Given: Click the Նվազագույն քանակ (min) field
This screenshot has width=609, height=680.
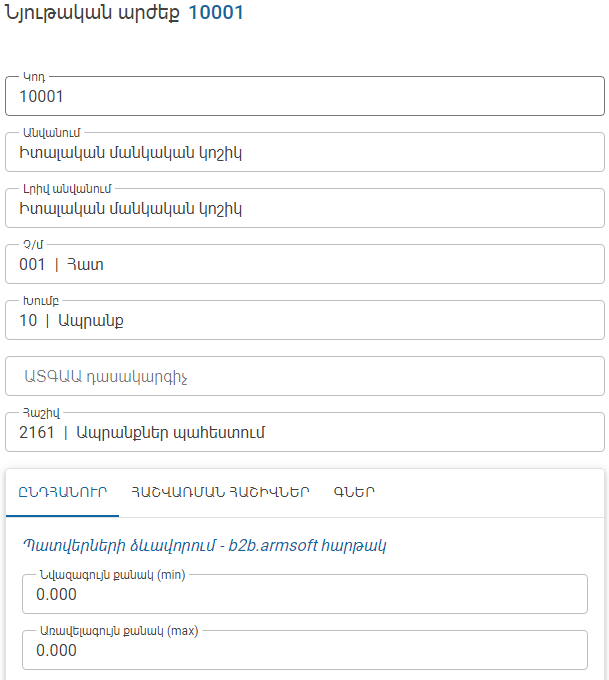Looking at the screenshot, I should [x=304, y=594].
